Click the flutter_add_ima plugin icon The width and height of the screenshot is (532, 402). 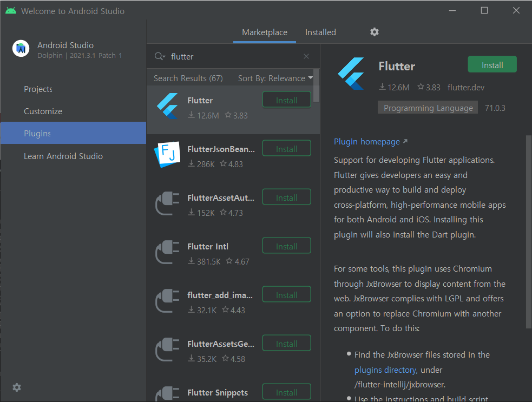point(167,301)
